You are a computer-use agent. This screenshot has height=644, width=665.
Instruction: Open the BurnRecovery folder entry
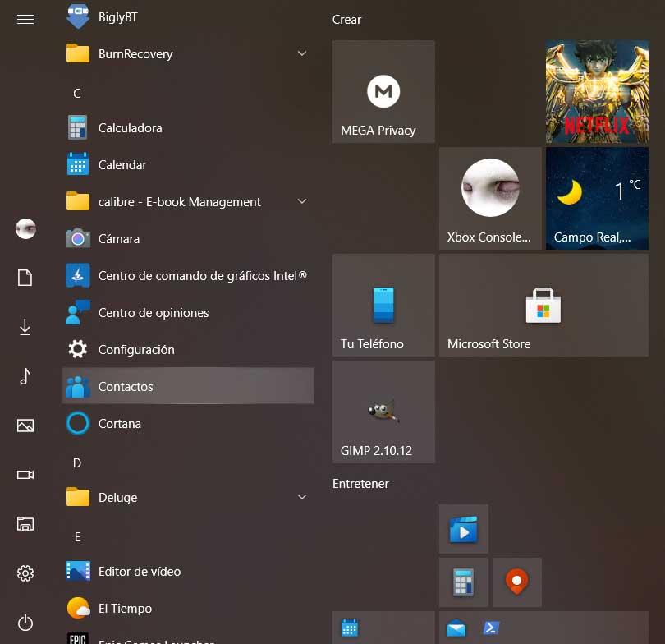click(188, 54)
